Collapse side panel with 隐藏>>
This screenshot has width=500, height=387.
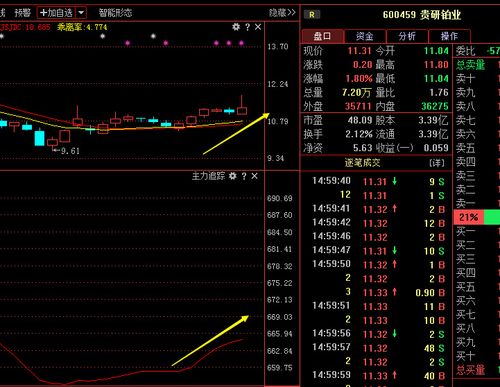point(282,13)
